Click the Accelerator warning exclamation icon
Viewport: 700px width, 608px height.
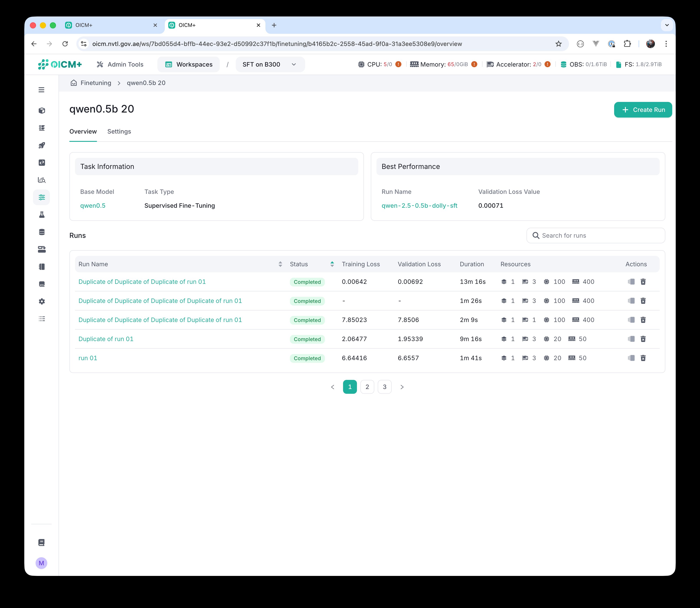pos(548,64)
